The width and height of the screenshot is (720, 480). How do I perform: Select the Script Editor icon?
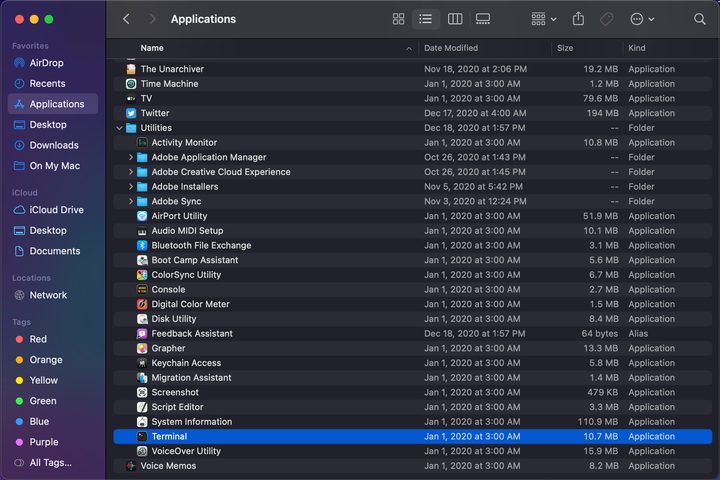coord(142,407)
